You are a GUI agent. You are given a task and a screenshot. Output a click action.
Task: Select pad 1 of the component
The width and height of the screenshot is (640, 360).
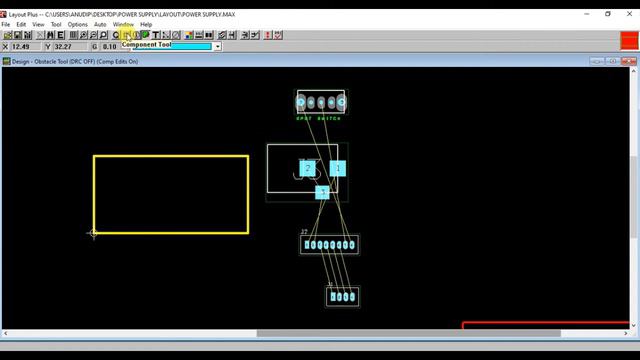(x=338, y=168)
